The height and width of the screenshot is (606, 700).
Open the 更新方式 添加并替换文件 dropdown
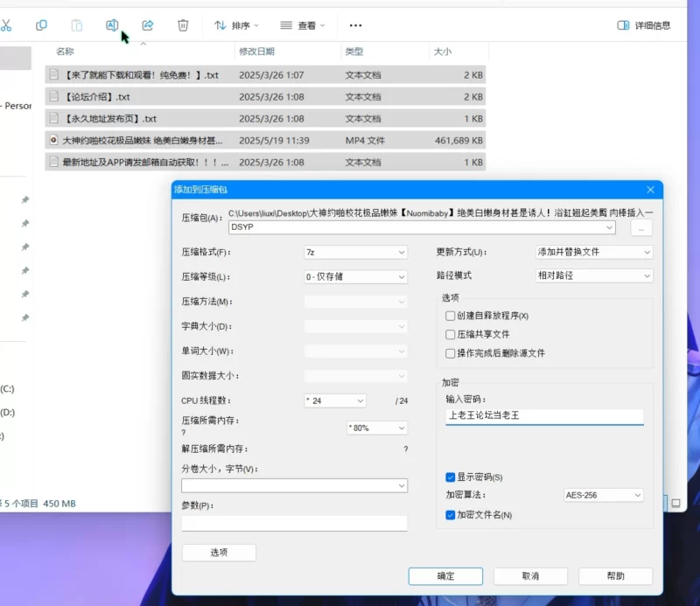594,252
